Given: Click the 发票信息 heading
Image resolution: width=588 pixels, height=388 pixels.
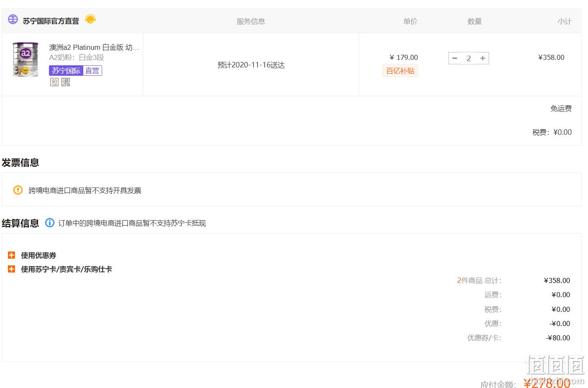Looking at the screenshot, I should pyautogui.click(x=20, y=162).
